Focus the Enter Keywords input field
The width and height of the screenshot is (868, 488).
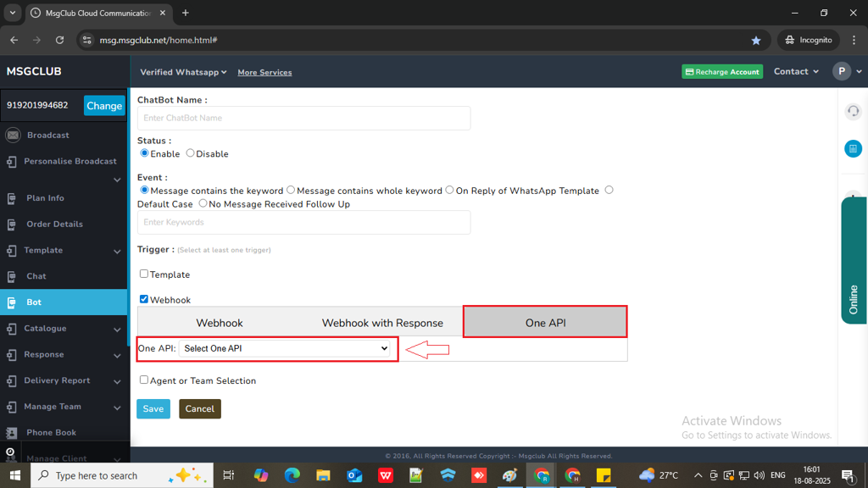(304, 223)
